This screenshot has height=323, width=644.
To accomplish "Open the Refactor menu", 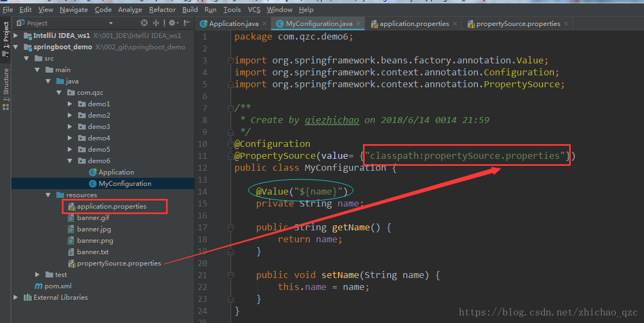I will 162,9.
